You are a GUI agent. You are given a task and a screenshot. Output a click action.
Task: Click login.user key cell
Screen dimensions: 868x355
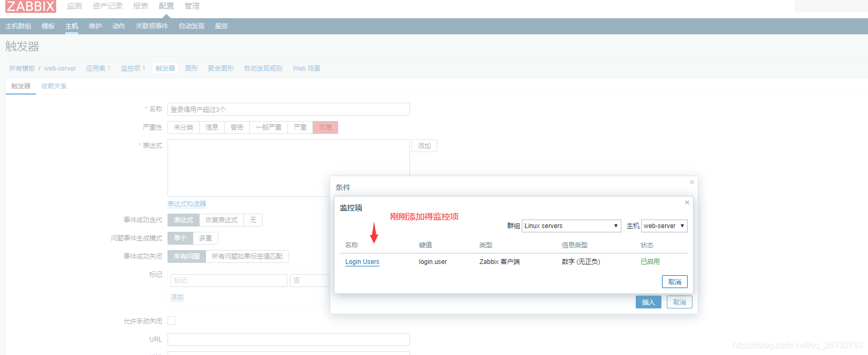[433, 262]
